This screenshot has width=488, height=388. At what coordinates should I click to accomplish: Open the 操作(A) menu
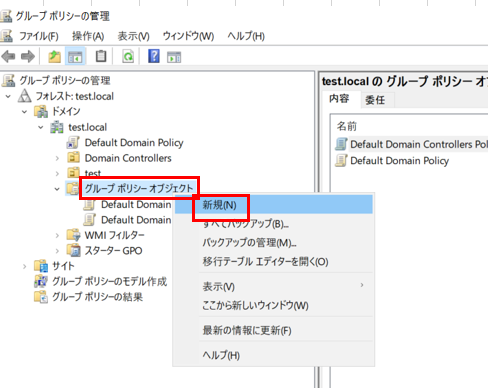point(88,36)
